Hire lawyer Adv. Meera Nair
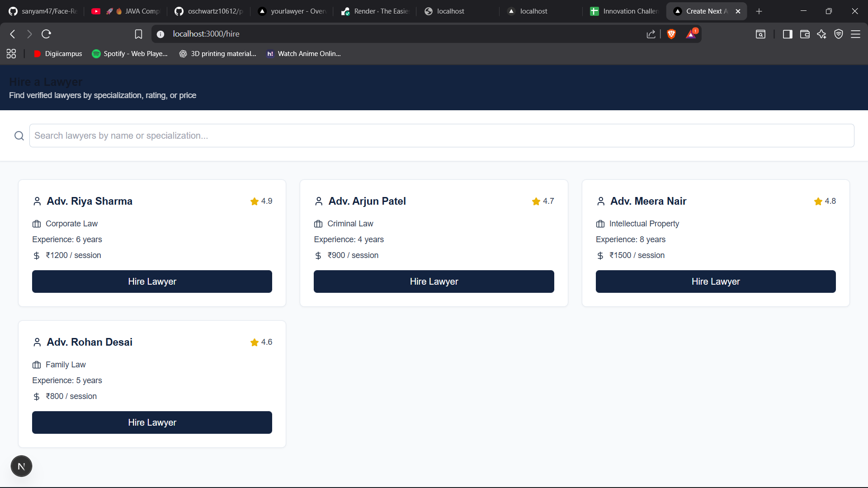Image resolution: width=868 pixels, height=488 pixels. pyautogui.click(x=716, y=282)
